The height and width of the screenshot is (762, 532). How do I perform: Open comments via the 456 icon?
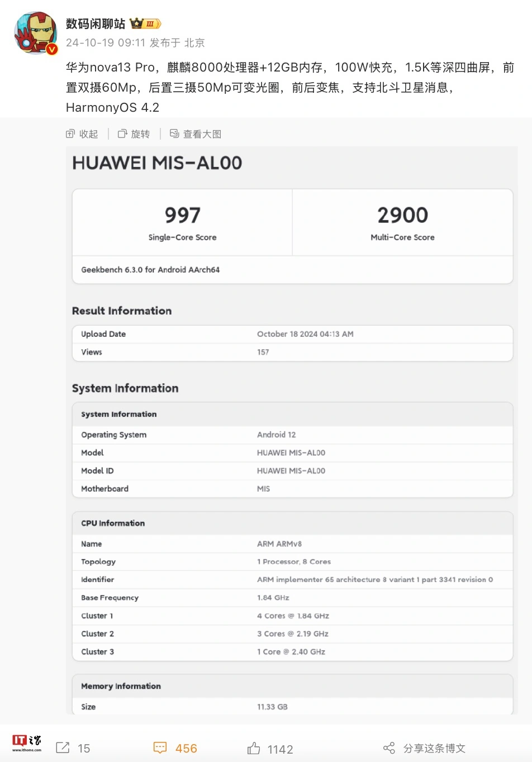tap(160, 747)
